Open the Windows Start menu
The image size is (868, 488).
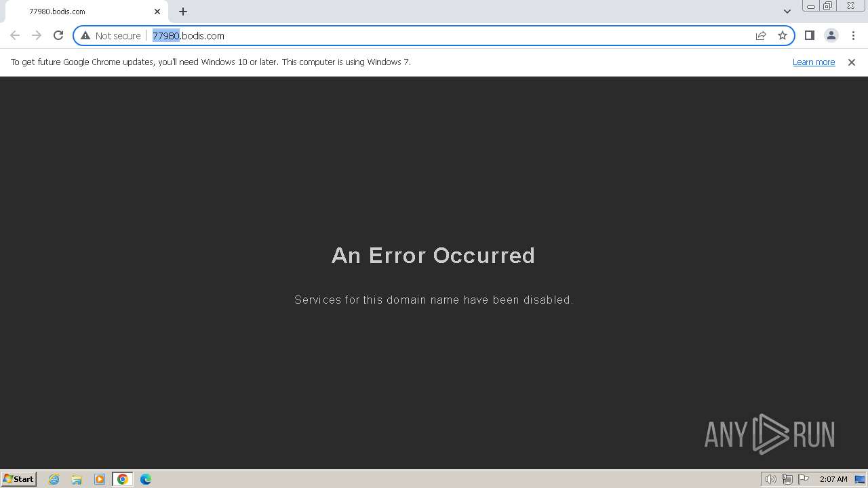point(19,479)
